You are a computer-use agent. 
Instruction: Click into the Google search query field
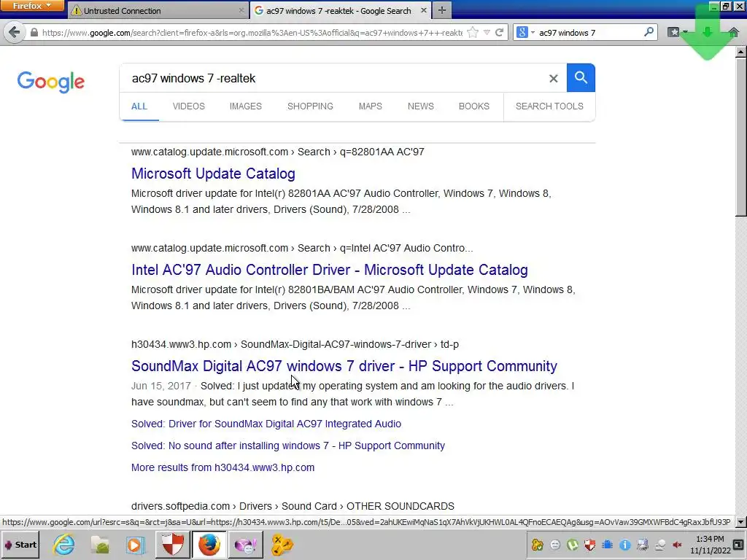(x=333, y=78)
